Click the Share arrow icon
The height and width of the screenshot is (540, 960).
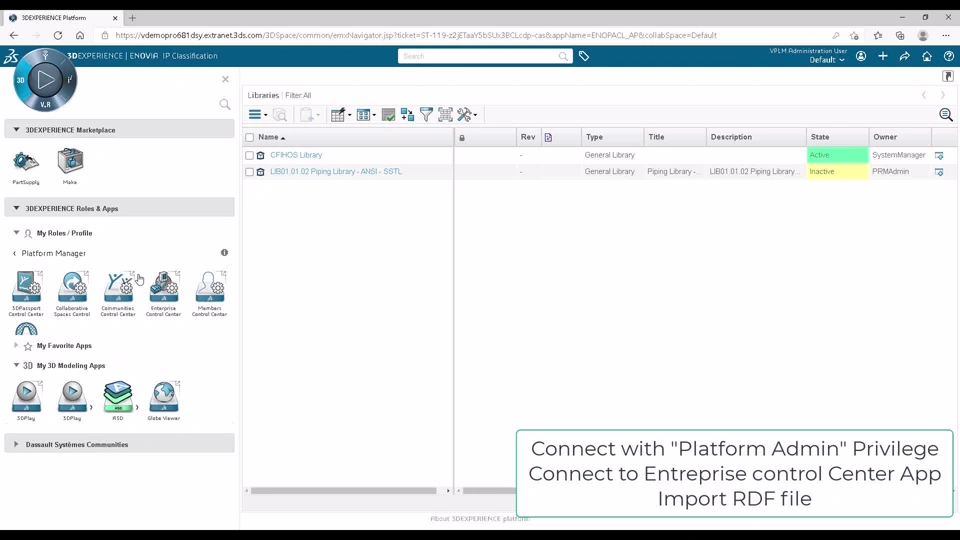905,56
